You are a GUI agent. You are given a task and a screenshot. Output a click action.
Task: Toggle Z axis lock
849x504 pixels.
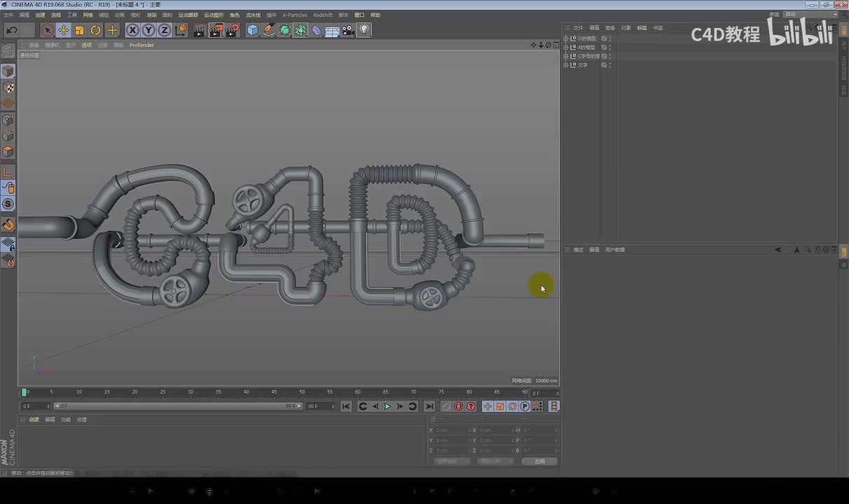164,30
